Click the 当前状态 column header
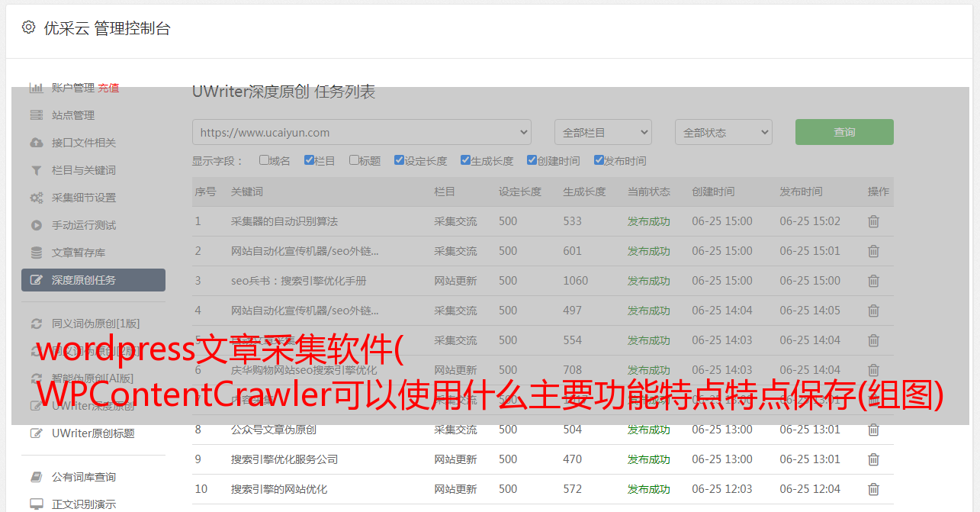 click(649, 192)
